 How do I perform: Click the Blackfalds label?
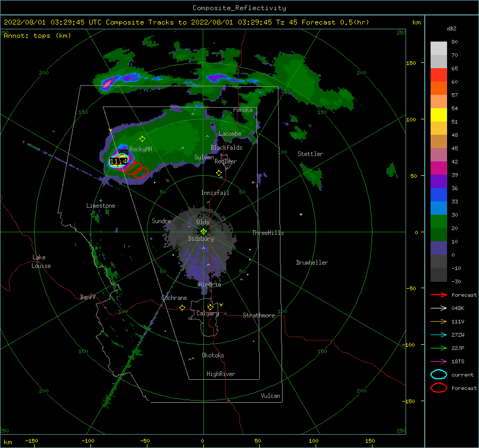(226, 148)
